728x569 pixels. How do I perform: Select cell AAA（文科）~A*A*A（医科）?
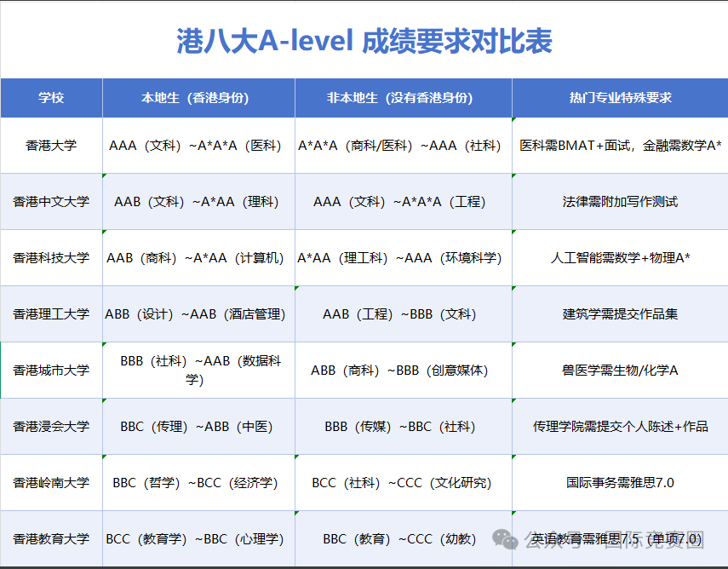198,146
